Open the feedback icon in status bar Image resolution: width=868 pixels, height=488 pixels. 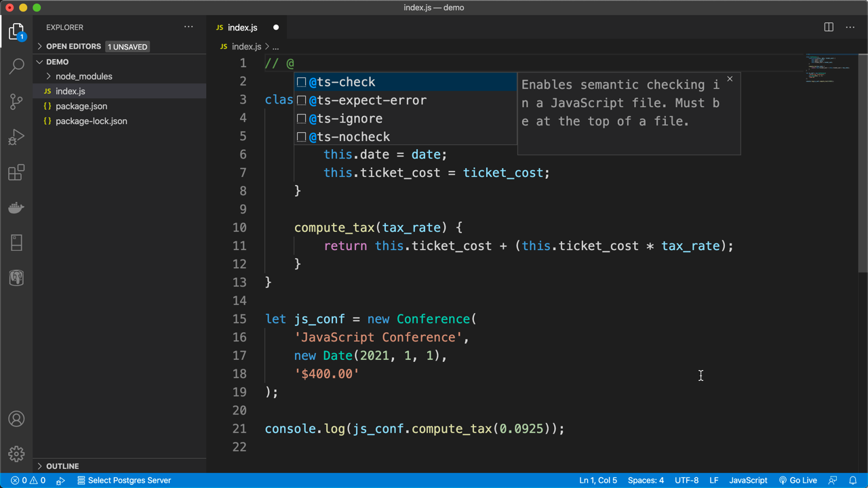click(x=833, y=481)
